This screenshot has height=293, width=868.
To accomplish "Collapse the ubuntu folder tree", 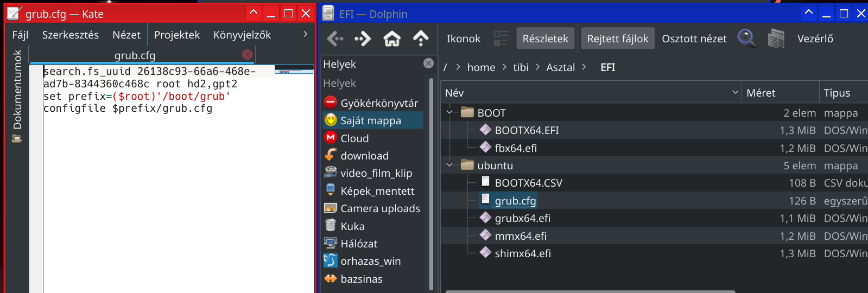I will (449, 165).
